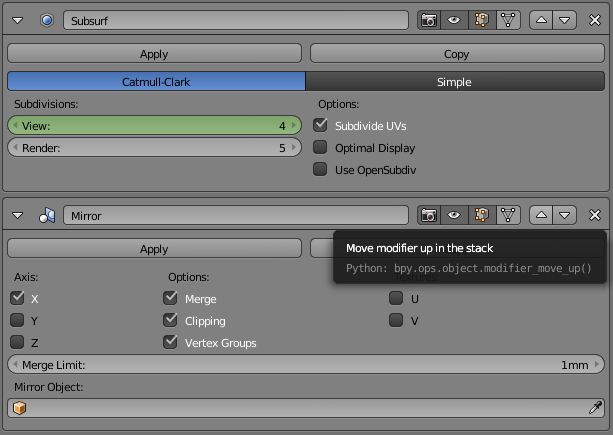Edit the Subsurf modifier name field
Viewport: 613px width, 435px height.
point(236,20)
